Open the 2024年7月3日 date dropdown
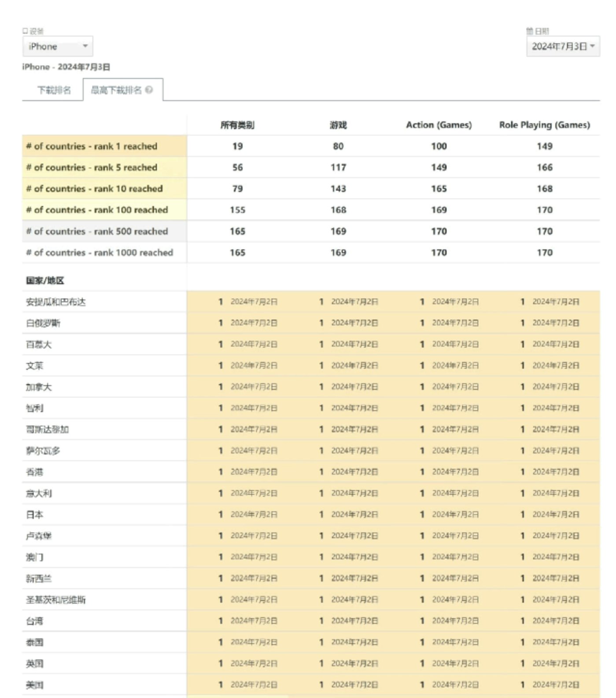 pos(563,46)
